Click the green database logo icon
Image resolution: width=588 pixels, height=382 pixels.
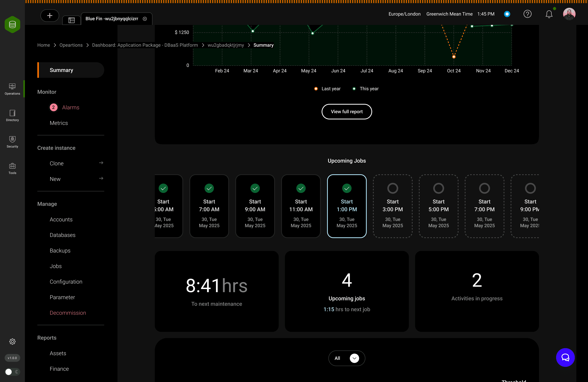12,25
